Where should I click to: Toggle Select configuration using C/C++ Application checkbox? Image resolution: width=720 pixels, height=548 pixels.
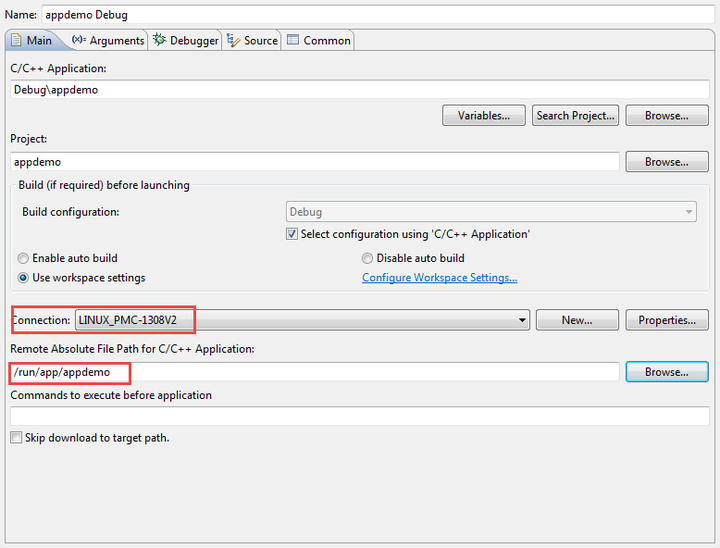pyautogui.click(x=292, y=234)
